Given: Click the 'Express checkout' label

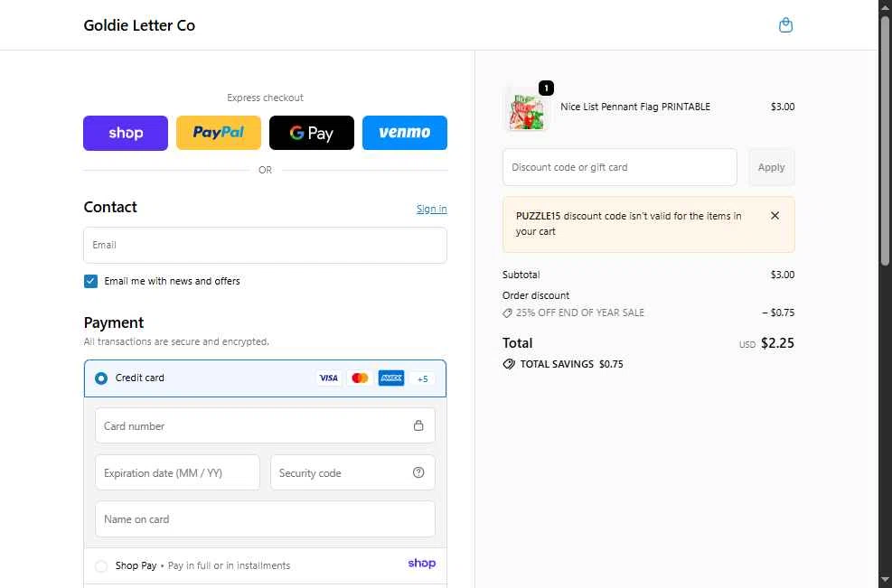Looking at the screenshot, I should coord(265,98).
